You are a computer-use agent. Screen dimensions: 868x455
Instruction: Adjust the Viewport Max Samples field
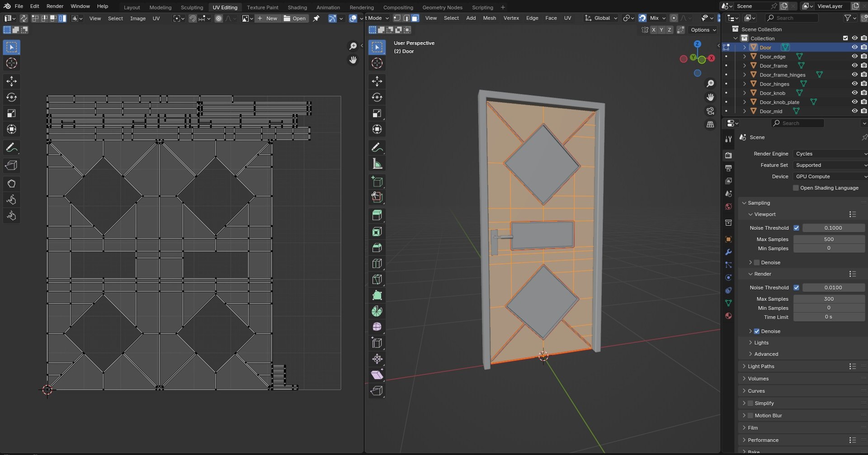tap(829, 239)
